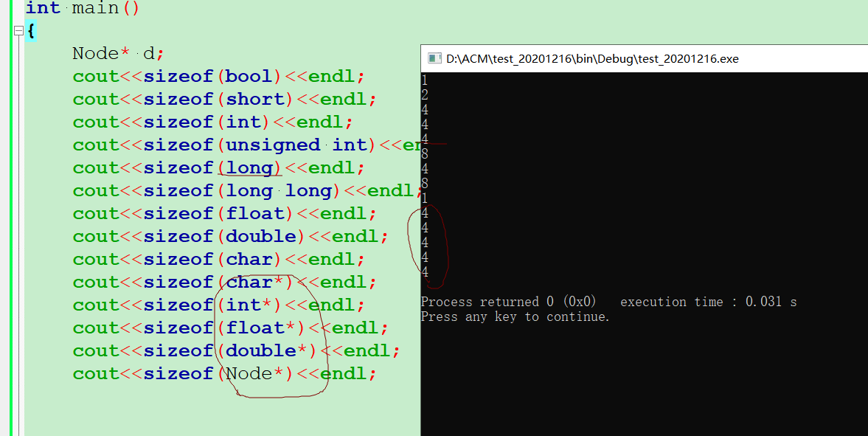Collapse the main function code fold marker
868x436 pixels.
point(18,30)
